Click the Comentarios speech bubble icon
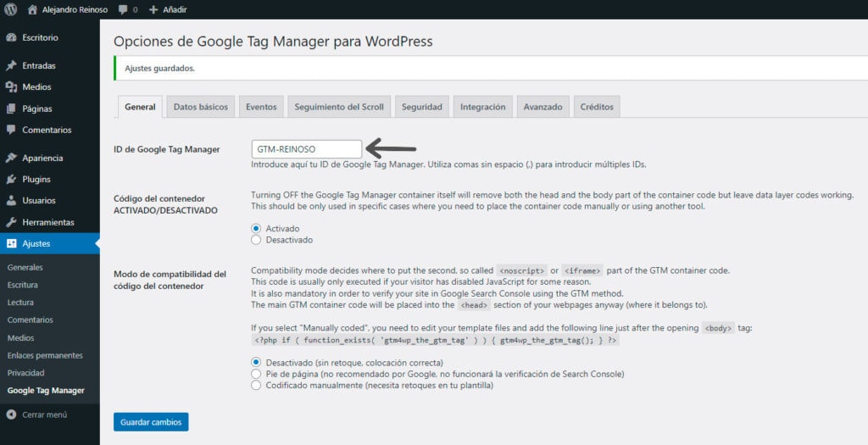This screenshot has width=868, height=445. pyautogui.click(x=11, y=130)
